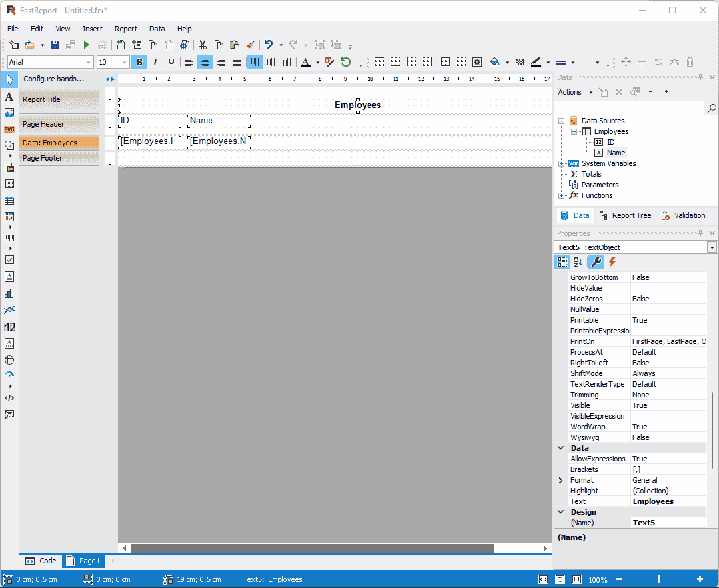The height and width of the screenshot is (588, 719).
Task: Select the Shape object tool
Action: click(9, 145)
